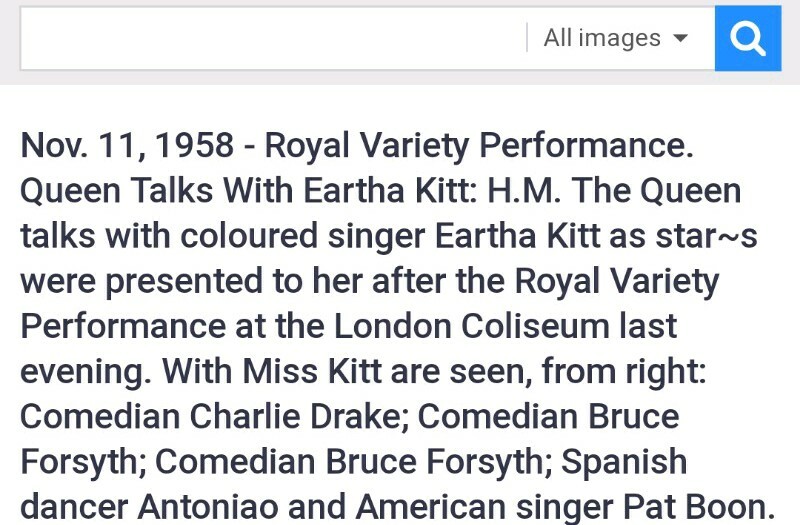Click the small caret arrow beside All images

(x=680, y=38)
